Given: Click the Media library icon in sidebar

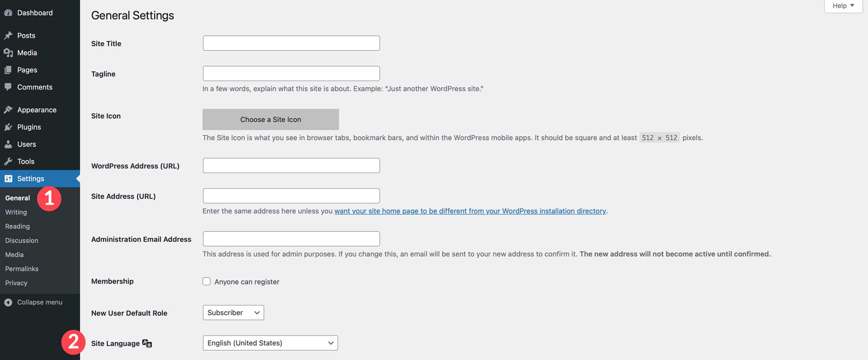Looking at the screenshot, I should click(8, 53).
